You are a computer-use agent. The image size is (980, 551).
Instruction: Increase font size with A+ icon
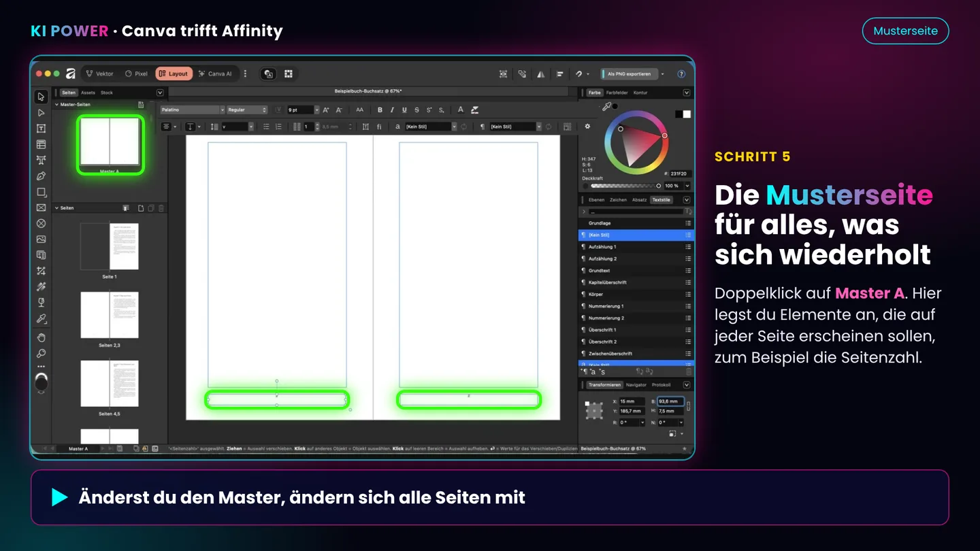click(326, 110)
